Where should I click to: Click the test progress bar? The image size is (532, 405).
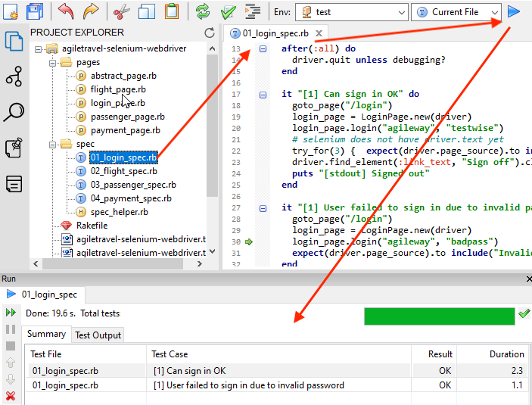click(x=440, y=316)
